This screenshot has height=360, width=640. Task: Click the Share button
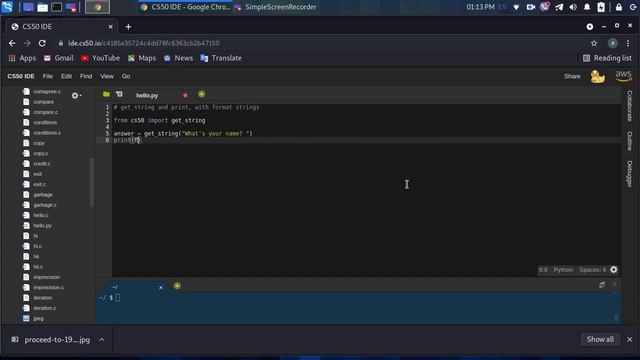coord(572,76)
